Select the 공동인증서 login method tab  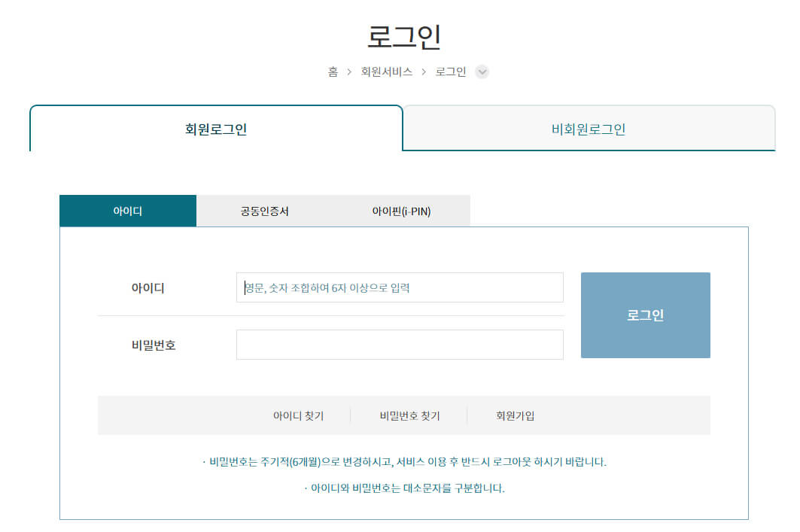click(264, 211)
